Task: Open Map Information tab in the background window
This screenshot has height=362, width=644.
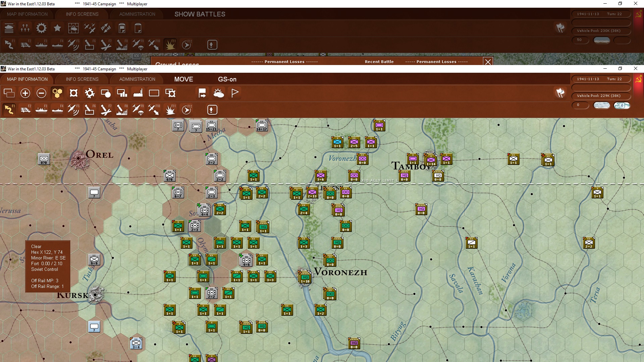Action: click(27, 14)
